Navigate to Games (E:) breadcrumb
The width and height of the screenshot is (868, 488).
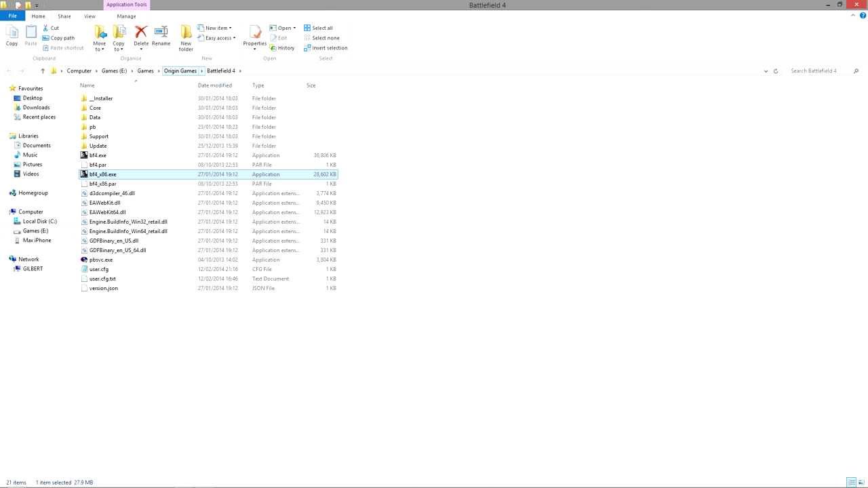pyautogui.click(x=115, y=70)
